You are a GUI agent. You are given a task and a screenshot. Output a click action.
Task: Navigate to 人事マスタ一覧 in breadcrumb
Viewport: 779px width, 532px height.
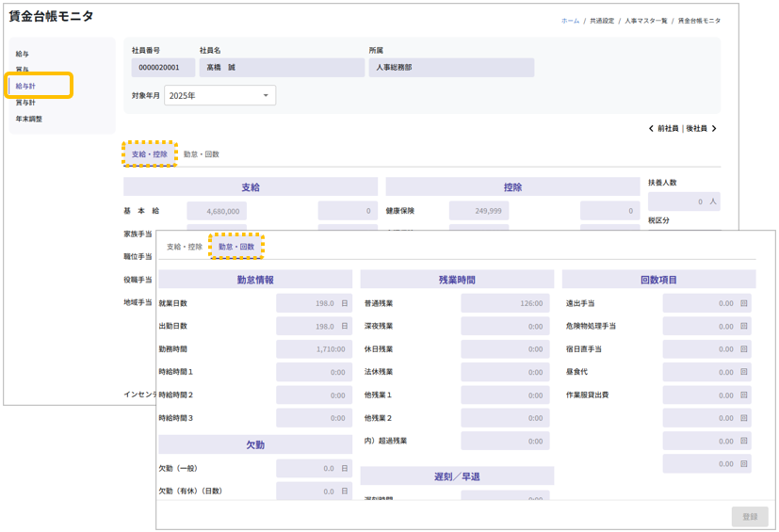(x=645, y=21)
